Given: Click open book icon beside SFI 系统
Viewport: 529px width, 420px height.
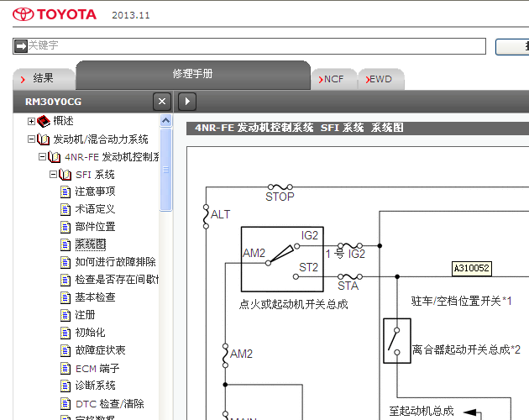Looking at the screenshot, I should point(65,175).
